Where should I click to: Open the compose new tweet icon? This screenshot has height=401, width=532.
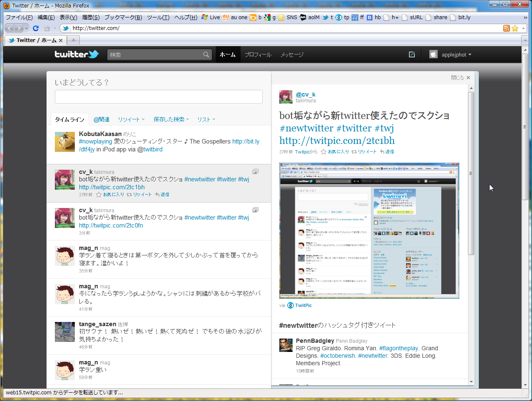pyautogui.click(x=412, y=54)
